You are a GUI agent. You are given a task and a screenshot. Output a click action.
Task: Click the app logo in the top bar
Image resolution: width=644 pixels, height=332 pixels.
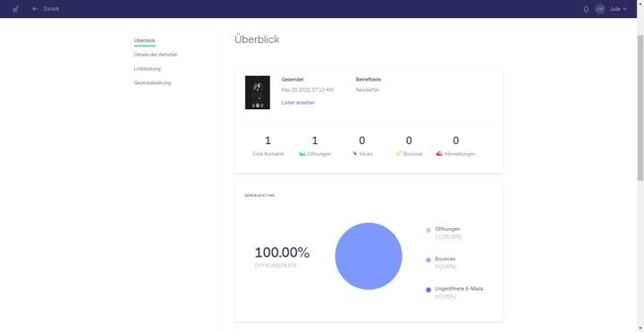coord(15,9)
